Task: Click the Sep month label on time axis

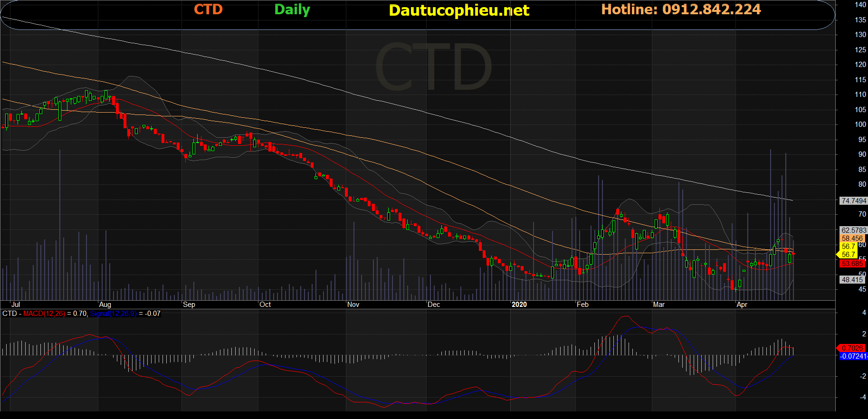Action: [189, 305]
